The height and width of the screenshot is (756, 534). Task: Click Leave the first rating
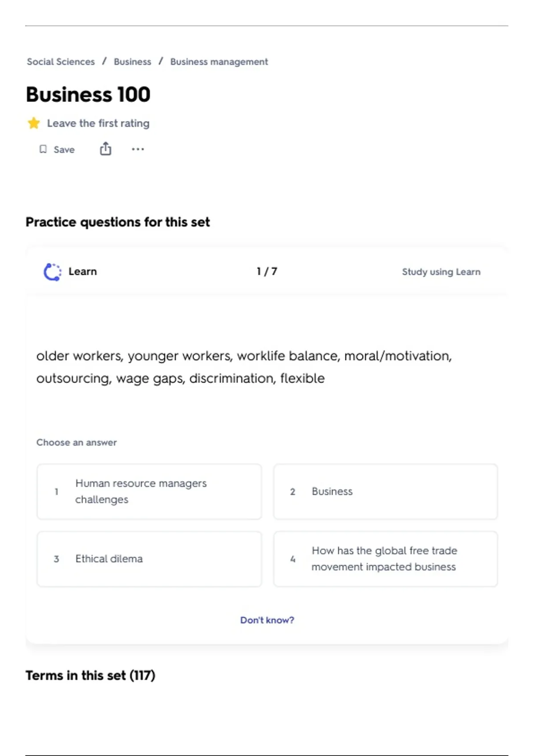click(98, 123)
